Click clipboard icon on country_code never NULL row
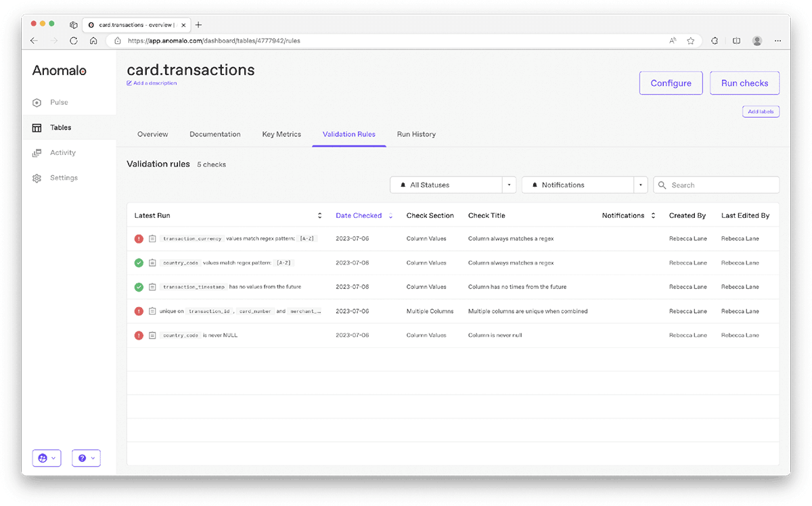Screen dimensions: 812x506 click(x=152, y=336)
